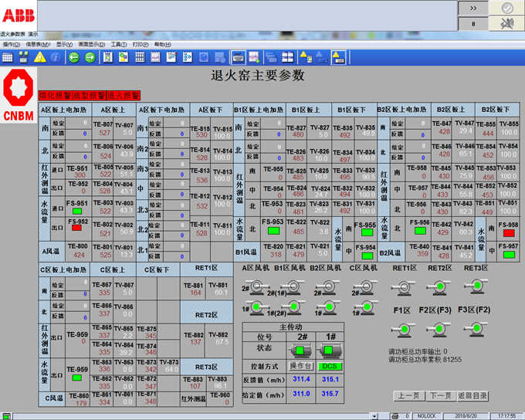Click the pause button in the alarm bar

[x=472, y=24]
